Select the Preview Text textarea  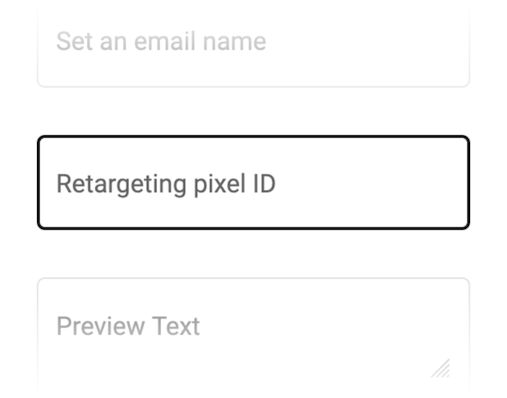point(254,337)
